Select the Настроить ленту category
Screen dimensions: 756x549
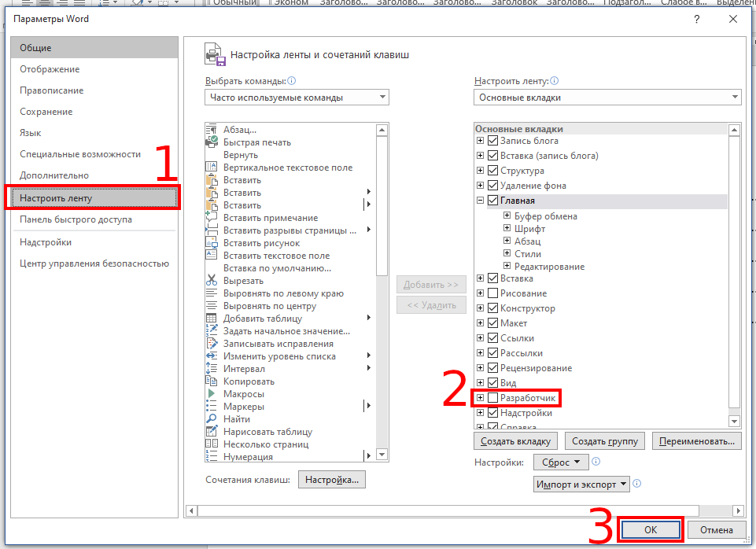(x=94, y=198)
